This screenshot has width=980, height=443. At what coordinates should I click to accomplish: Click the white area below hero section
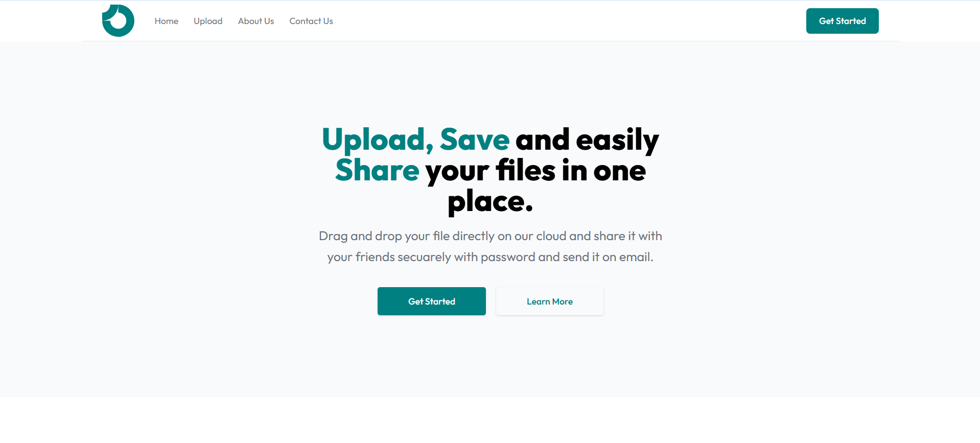tap(490, 420)
